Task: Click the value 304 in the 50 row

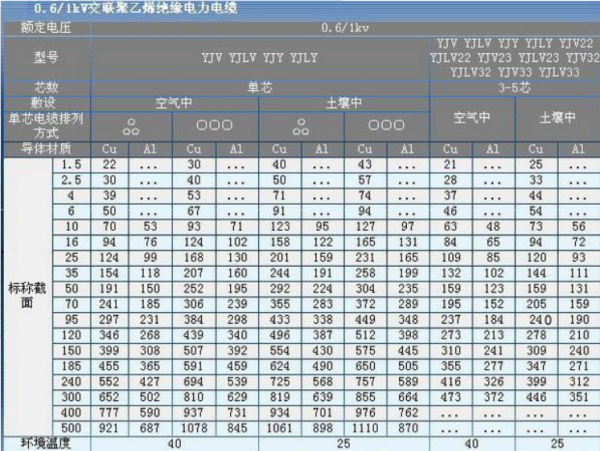Action: click(x=365, y=289)
